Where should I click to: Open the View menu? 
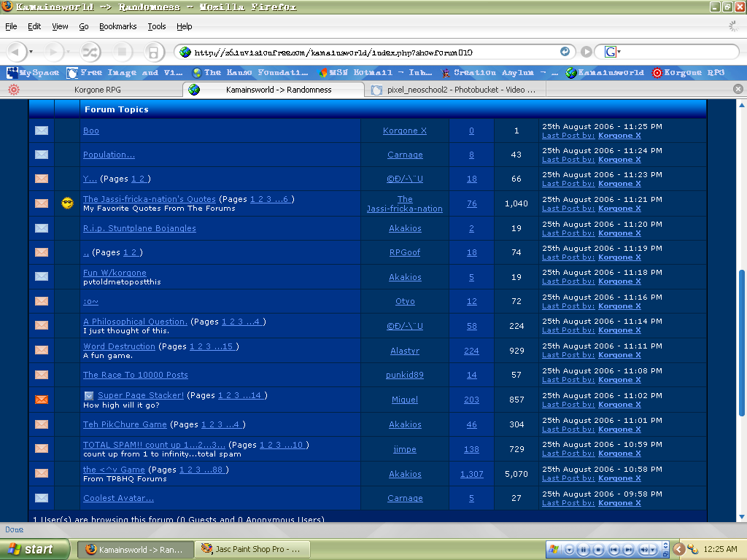pos(60,26)
